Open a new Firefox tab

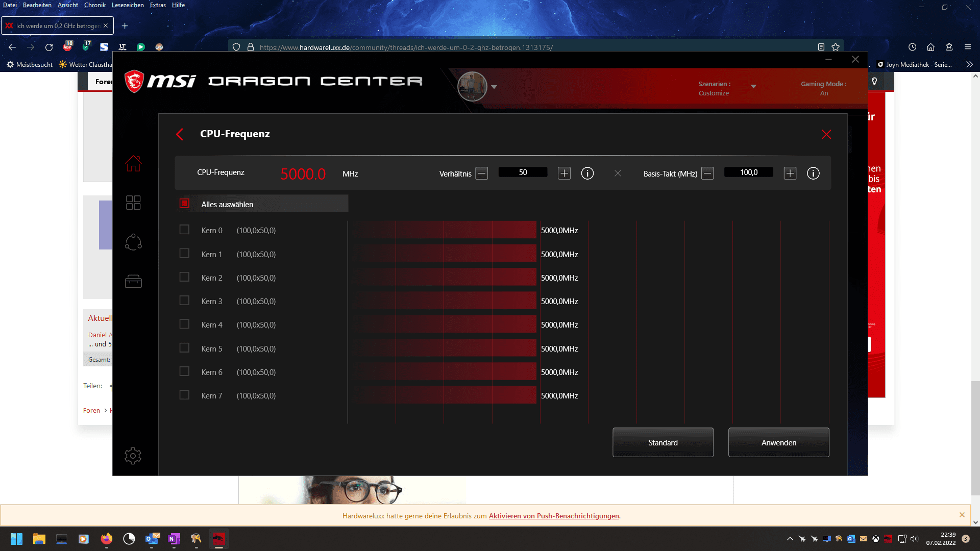coord(125,26)
